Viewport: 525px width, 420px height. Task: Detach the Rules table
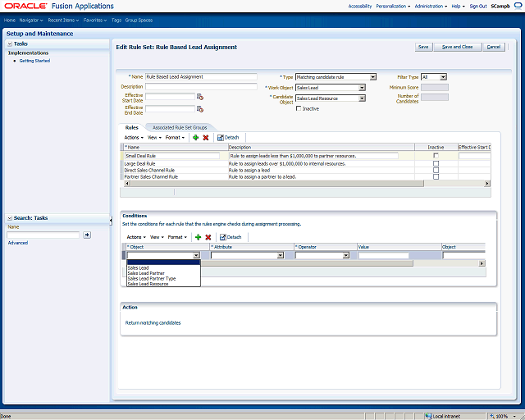228,137
